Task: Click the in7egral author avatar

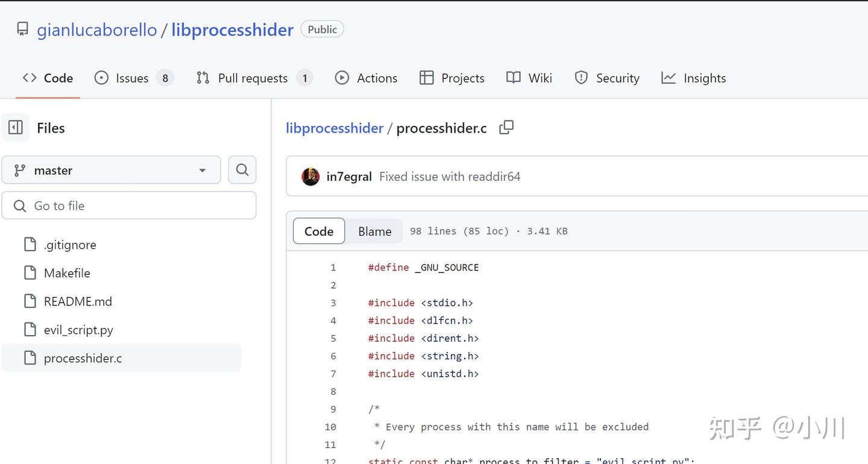Action: click(x=310, y=177)
